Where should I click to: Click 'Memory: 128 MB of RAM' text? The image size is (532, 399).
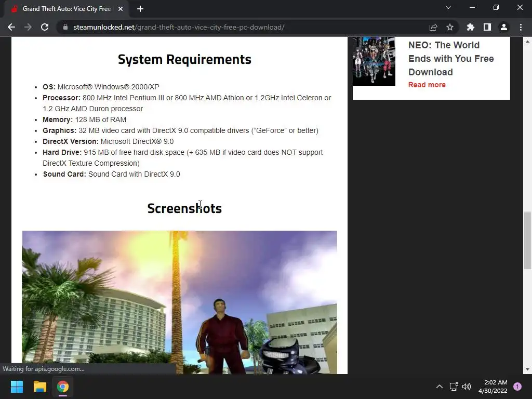click(85, 120)
